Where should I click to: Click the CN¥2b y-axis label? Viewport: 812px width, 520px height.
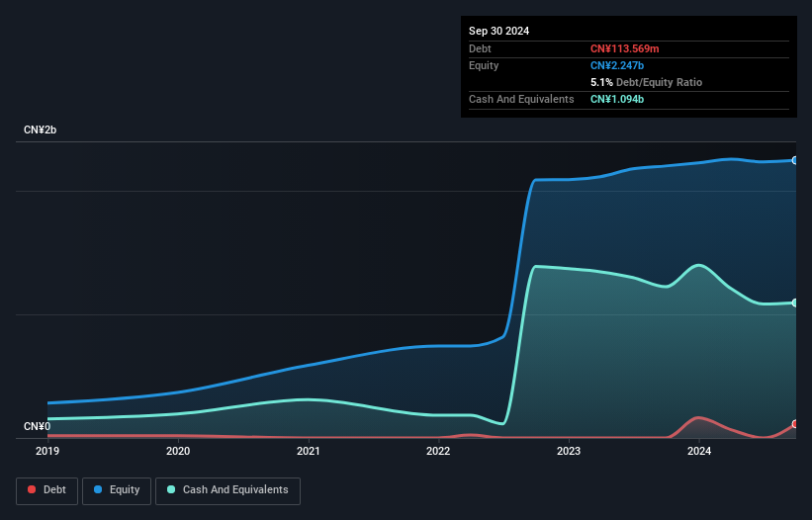[40, 130]
